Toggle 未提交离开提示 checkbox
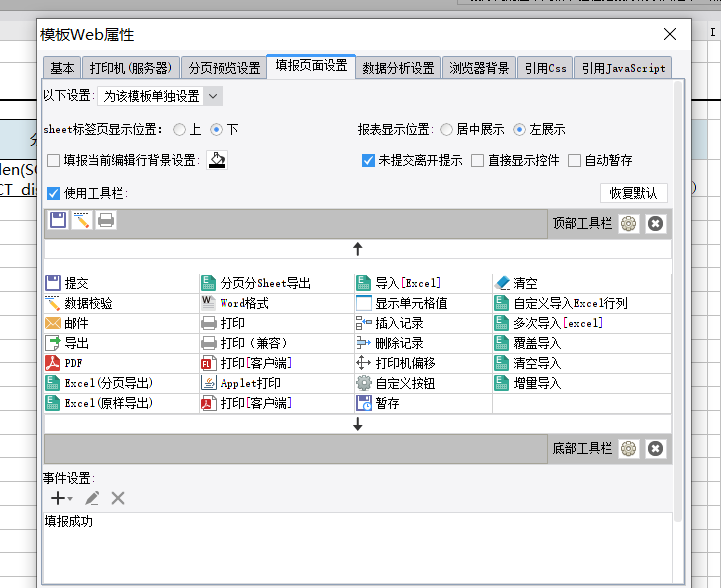This screenshot has height=588, width=721. [x=368, y=160]
